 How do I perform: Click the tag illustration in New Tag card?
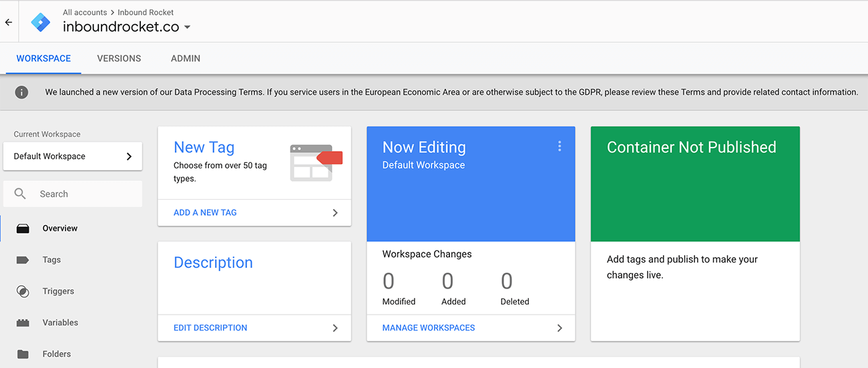click(316, 162)
